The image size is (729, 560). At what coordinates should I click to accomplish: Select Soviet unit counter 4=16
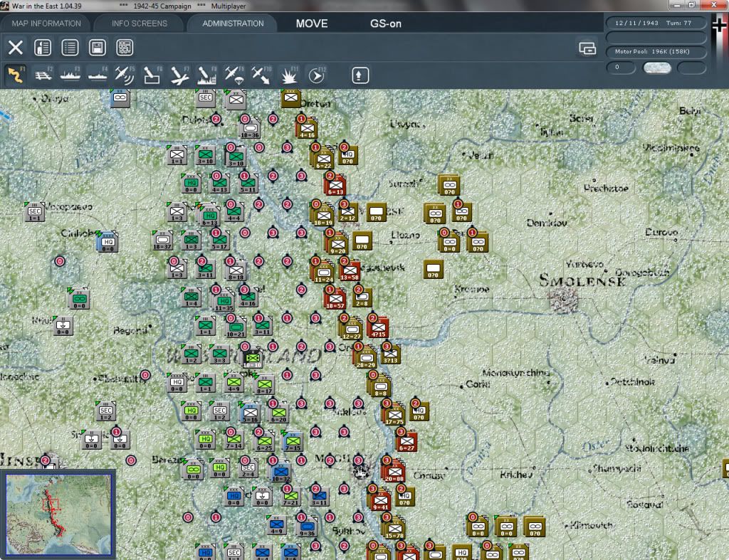click(307, 128)
